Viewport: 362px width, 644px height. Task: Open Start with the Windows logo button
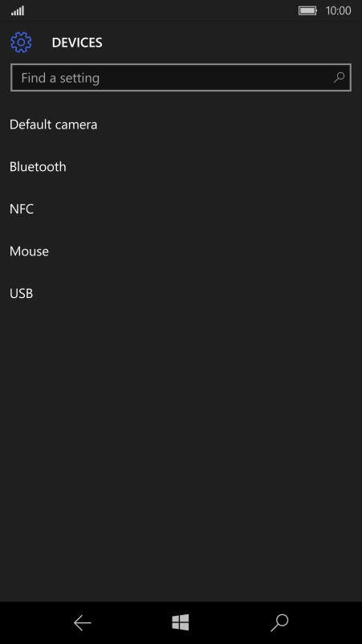click(181, 622)
